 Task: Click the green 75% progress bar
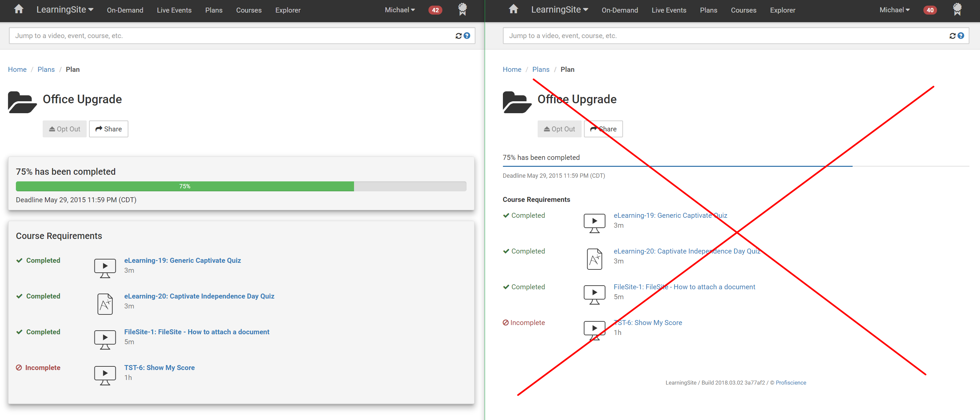185,186
